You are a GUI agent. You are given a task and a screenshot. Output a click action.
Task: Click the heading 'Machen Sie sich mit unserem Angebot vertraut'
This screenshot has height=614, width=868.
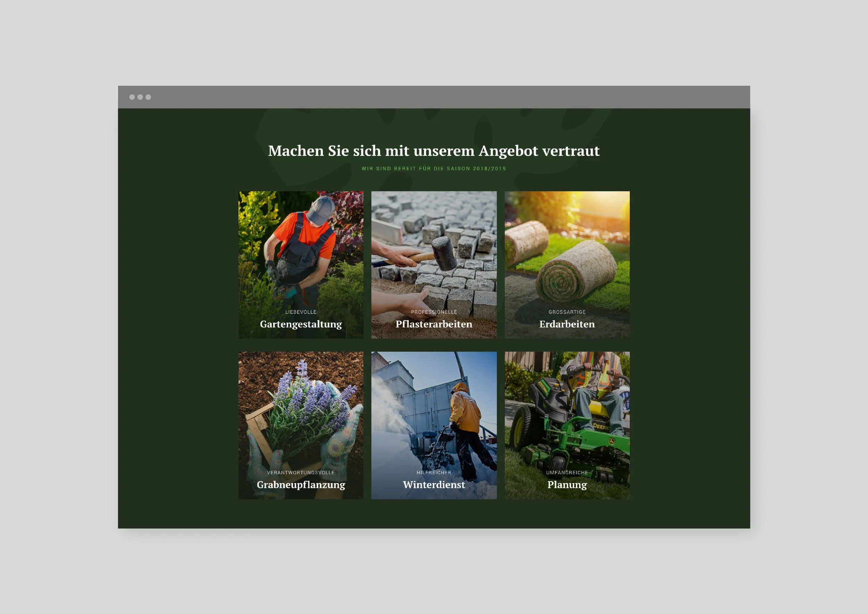[434, 151]
